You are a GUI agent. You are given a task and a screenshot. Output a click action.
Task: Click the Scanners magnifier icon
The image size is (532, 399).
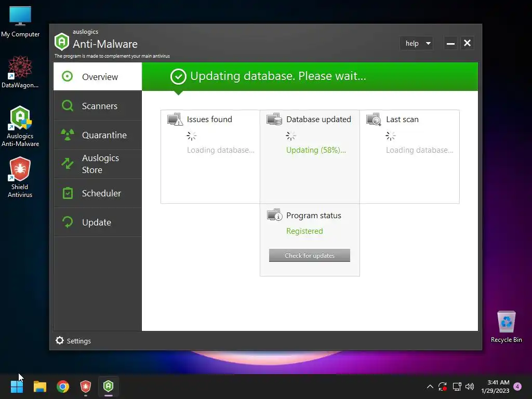[x=68, y=105]
